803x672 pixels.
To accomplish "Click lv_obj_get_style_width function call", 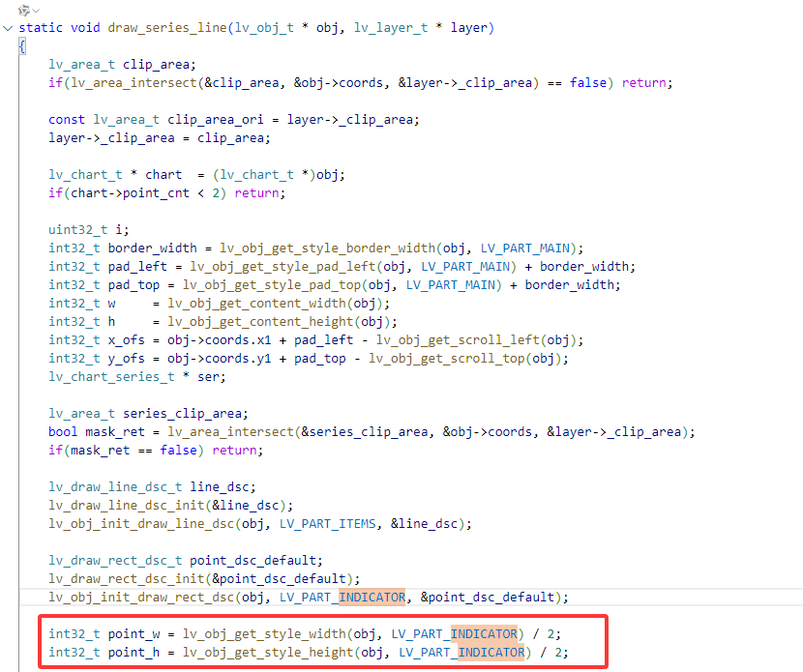I will (264, 634).
